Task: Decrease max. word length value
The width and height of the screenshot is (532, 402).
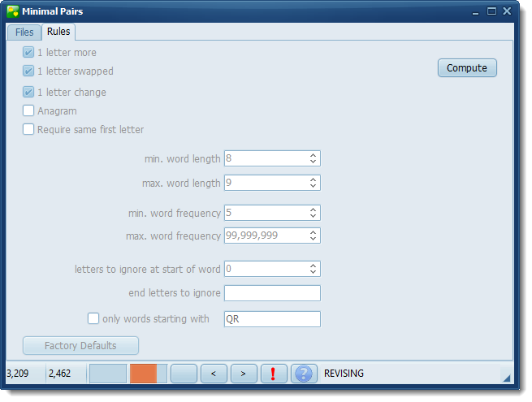Action: [x=313, y=186]
